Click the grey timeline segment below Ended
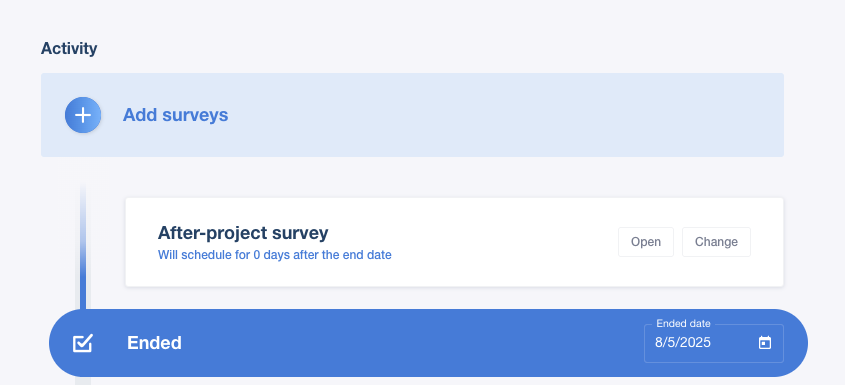 pyautogui.click(x=83, y=381)
